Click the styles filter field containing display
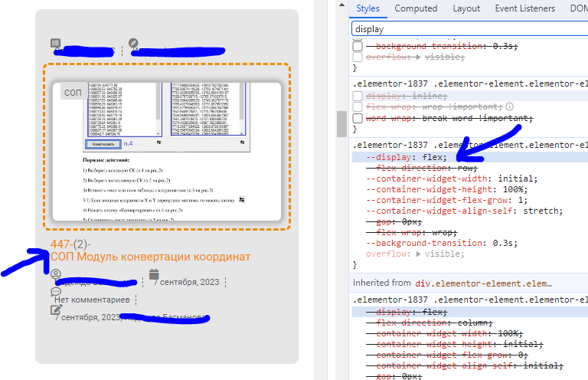 469,29
